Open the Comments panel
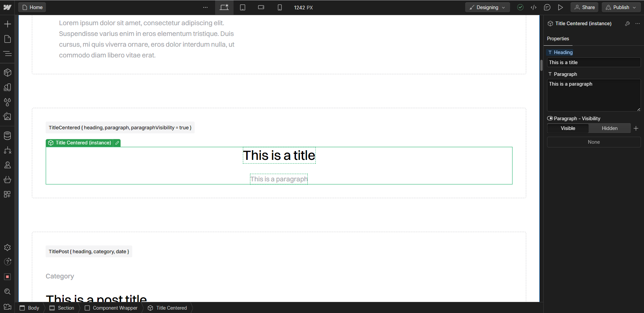Image resolution: width=644 pixels, height=313 pixels. coord(547,7)
